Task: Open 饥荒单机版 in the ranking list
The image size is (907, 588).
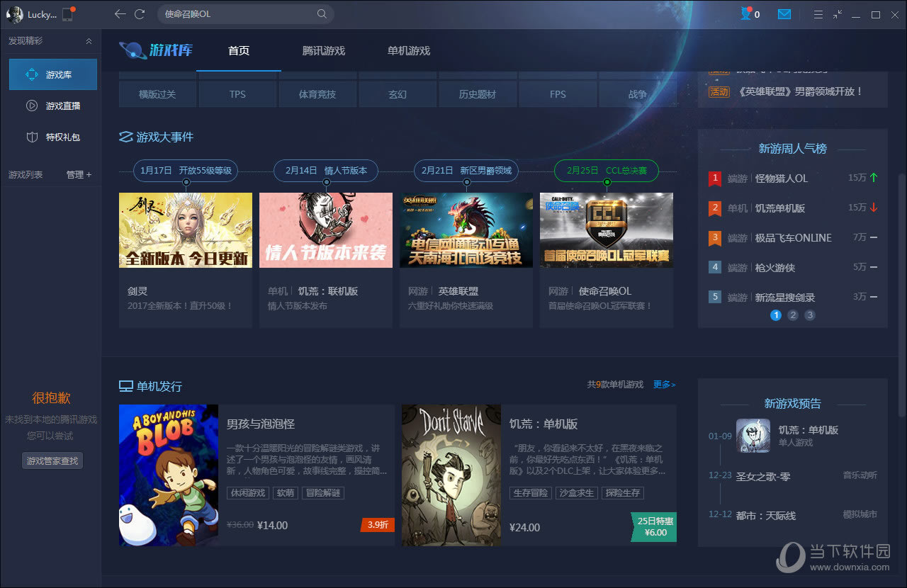Action: point(780,208)
